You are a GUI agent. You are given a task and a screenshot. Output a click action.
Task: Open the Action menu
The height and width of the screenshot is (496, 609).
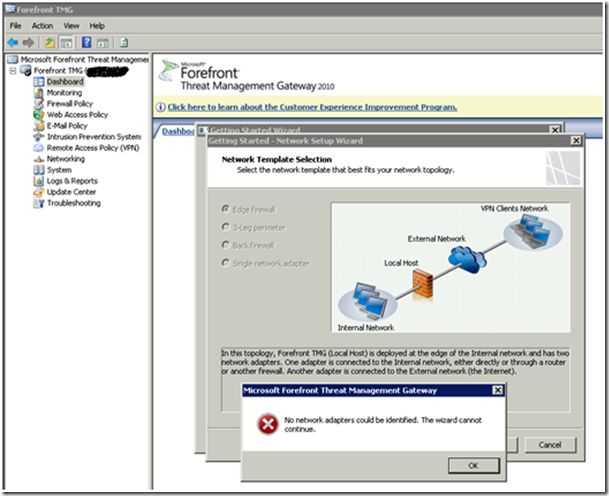click(x=42, y=26)
